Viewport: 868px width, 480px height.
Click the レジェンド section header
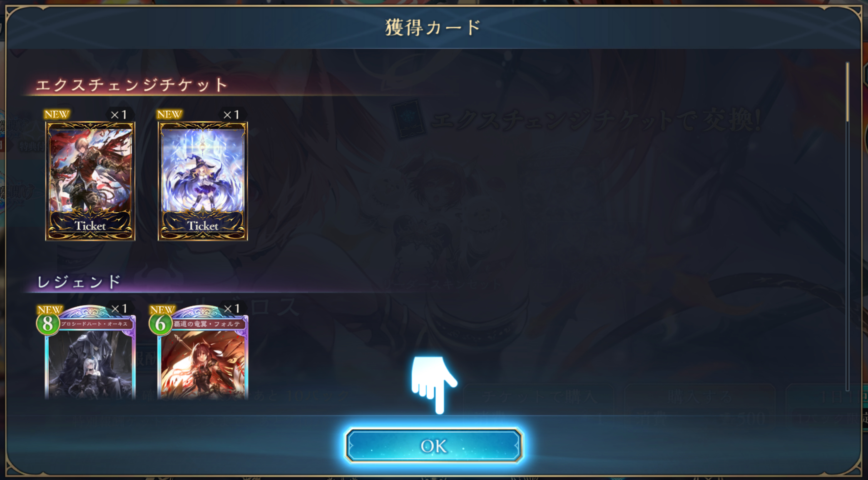pyautogui.click(x=79, y=282)
